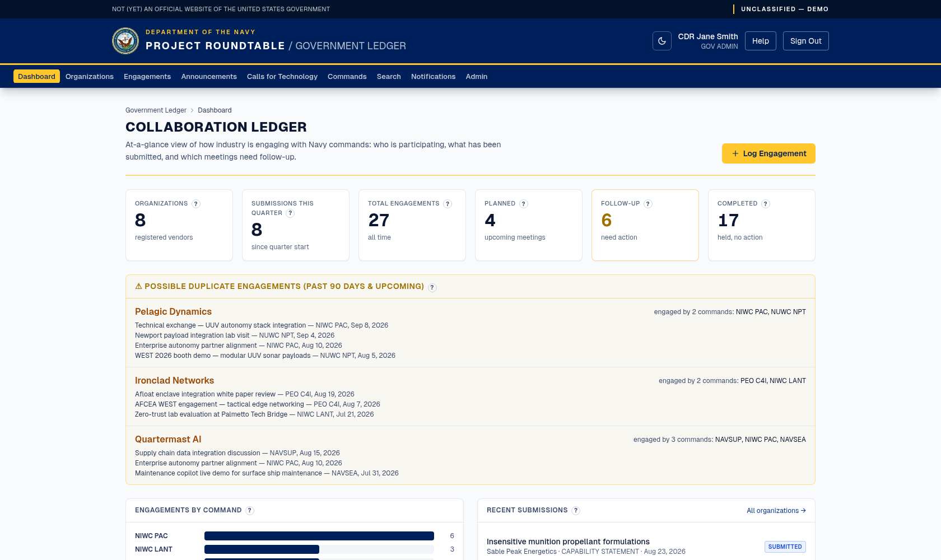Click 'Supply chain data integration discussion' entry

pyautogui.click(x=237, y=453)
